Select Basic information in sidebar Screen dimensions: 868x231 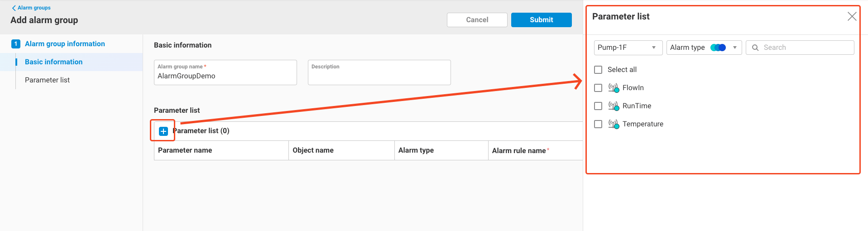pos(53,62)
